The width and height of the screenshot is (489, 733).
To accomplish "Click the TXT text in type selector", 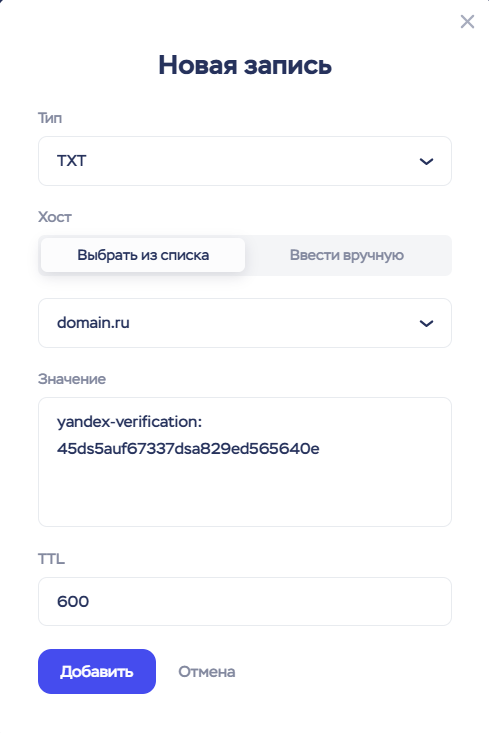I will (x=72, y=161).
